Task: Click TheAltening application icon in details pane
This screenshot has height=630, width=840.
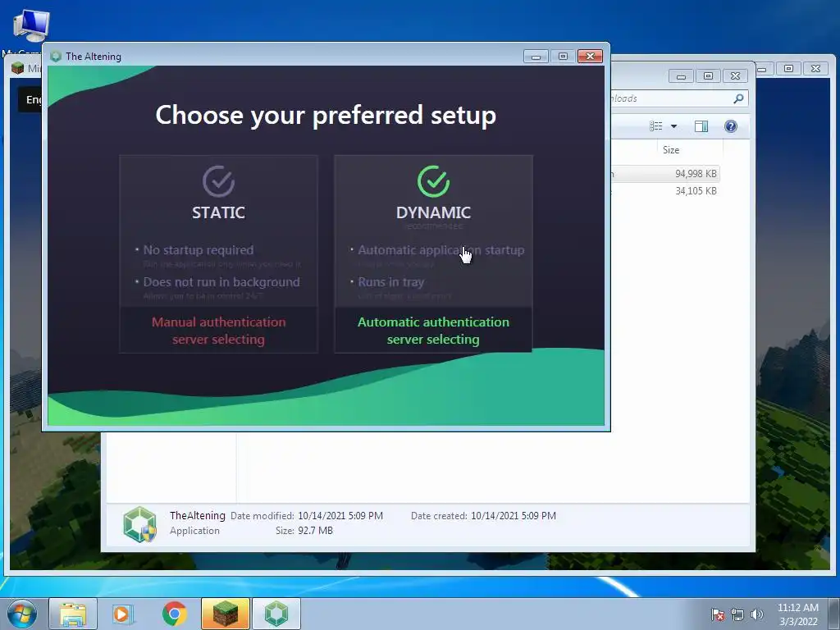Action: [x=139, y=524]
